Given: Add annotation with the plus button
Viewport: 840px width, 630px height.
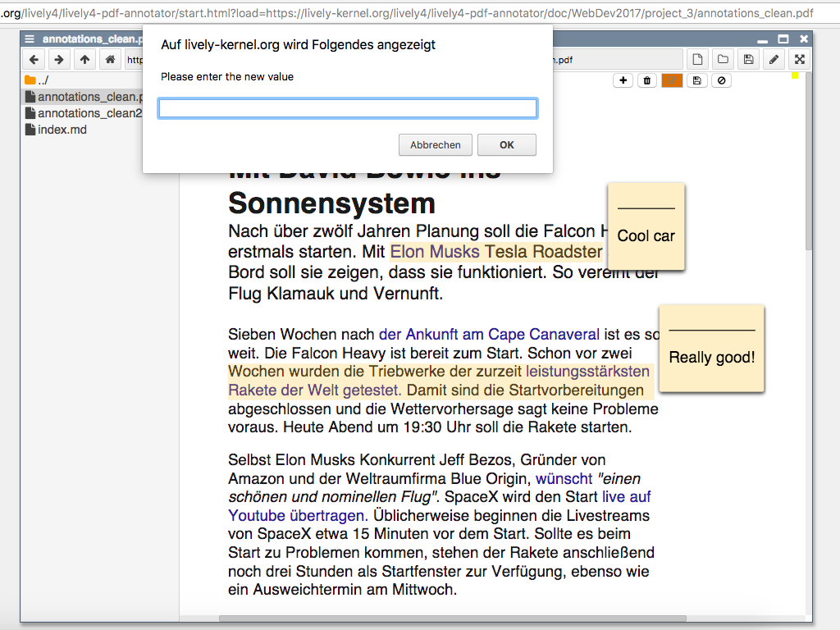Looking at the screenshot, I should pyautogui.click(x=623, y=80).
